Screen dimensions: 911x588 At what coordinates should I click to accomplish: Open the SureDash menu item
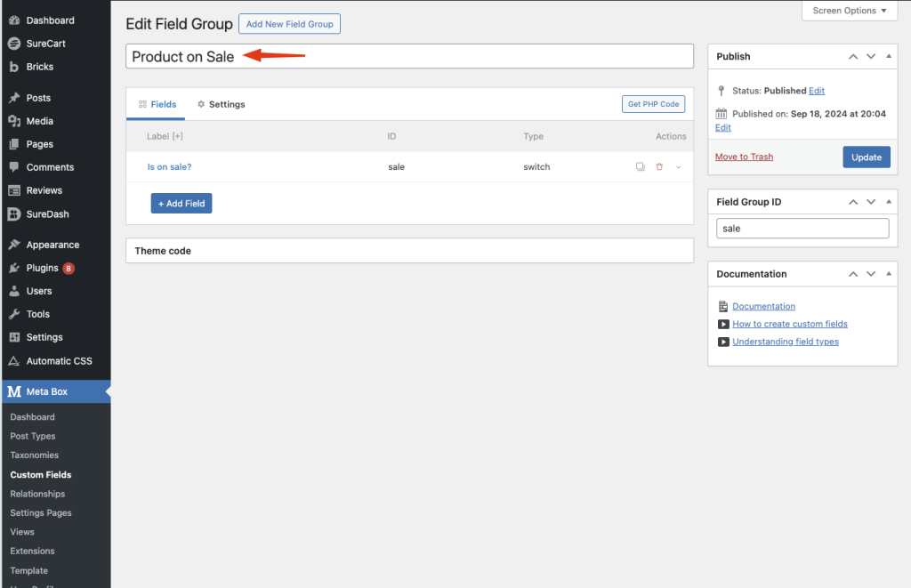[47, 214]
